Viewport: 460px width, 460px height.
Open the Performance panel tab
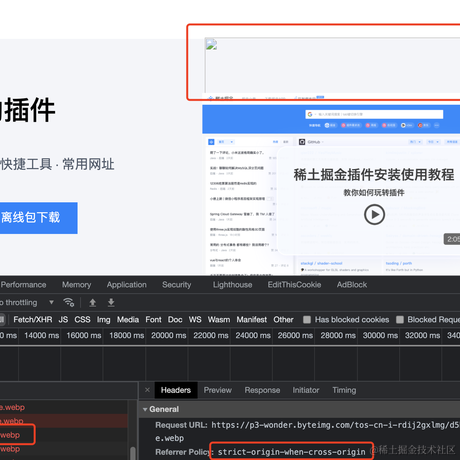click(x=23, y=285)
